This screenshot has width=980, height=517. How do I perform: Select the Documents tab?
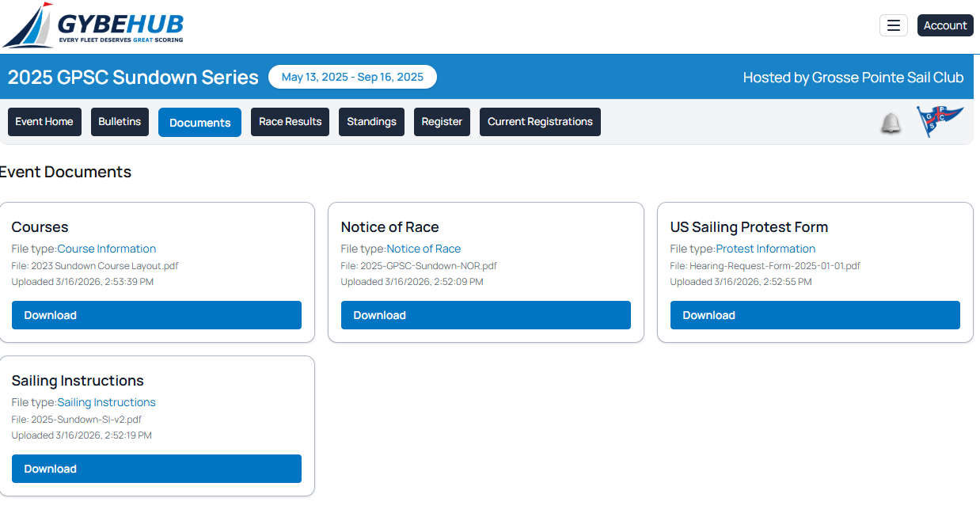pos(199,123)
